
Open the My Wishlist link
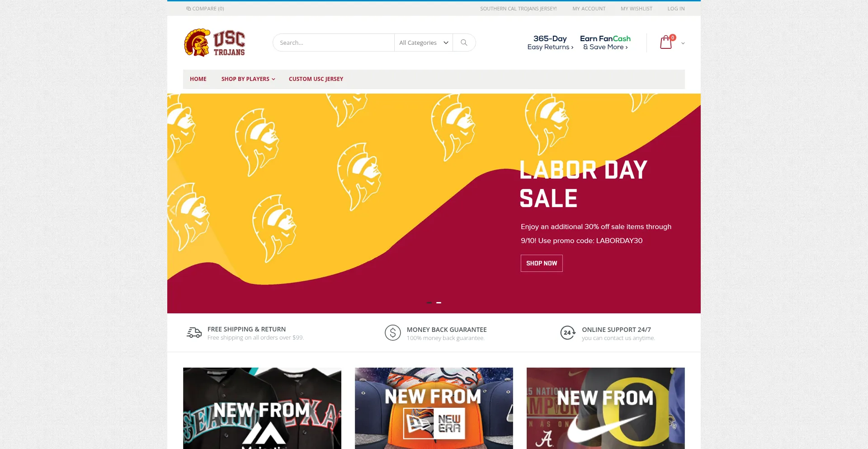[637, 9]
